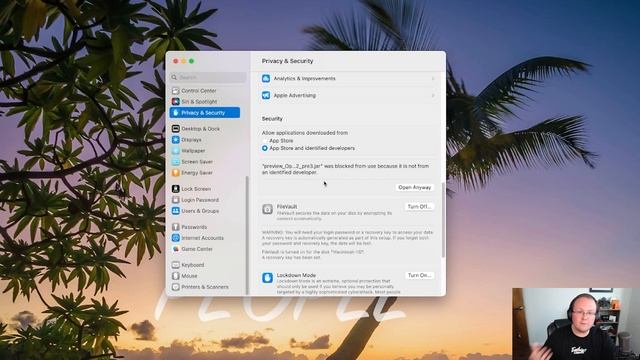The width and height of the screenshot is (640, 360).
Task: Click the Lock Screen sidebar icon
Action: coord(176,189)
